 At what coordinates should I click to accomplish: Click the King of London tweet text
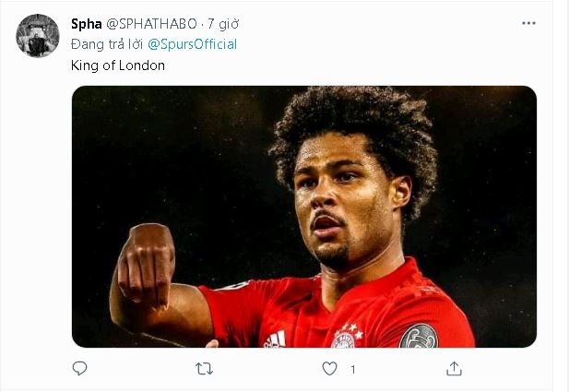click(x=118, y=65)
